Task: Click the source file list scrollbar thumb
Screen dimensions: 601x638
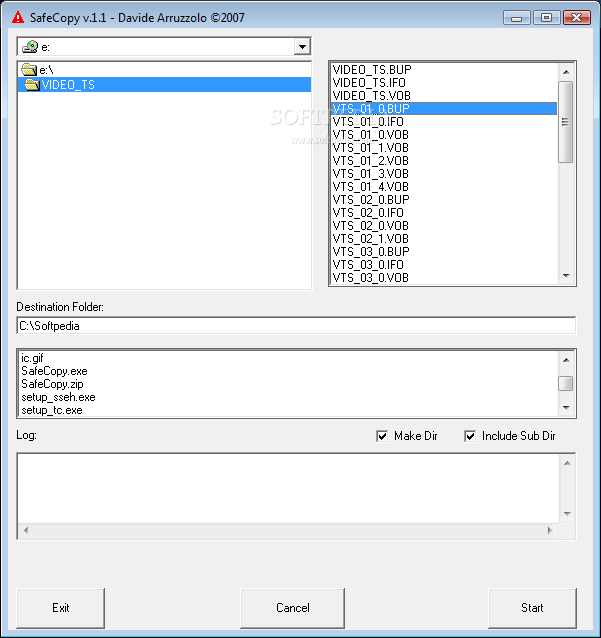Action: coord(566,122)
